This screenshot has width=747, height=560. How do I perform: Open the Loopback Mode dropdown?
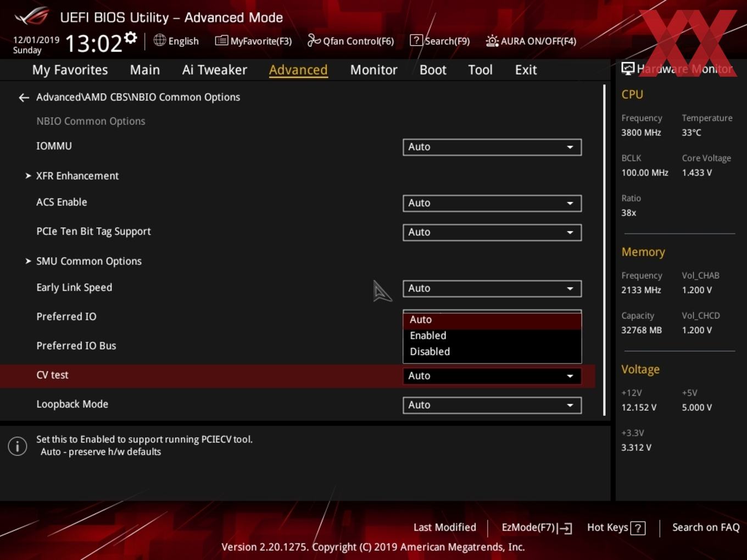point(492,405)
